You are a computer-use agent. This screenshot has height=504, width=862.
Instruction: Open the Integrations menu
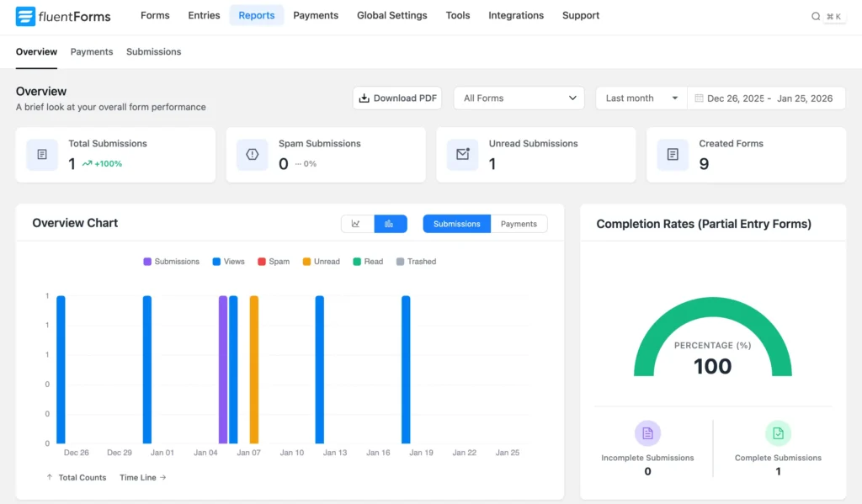click(x=516, y=15)
